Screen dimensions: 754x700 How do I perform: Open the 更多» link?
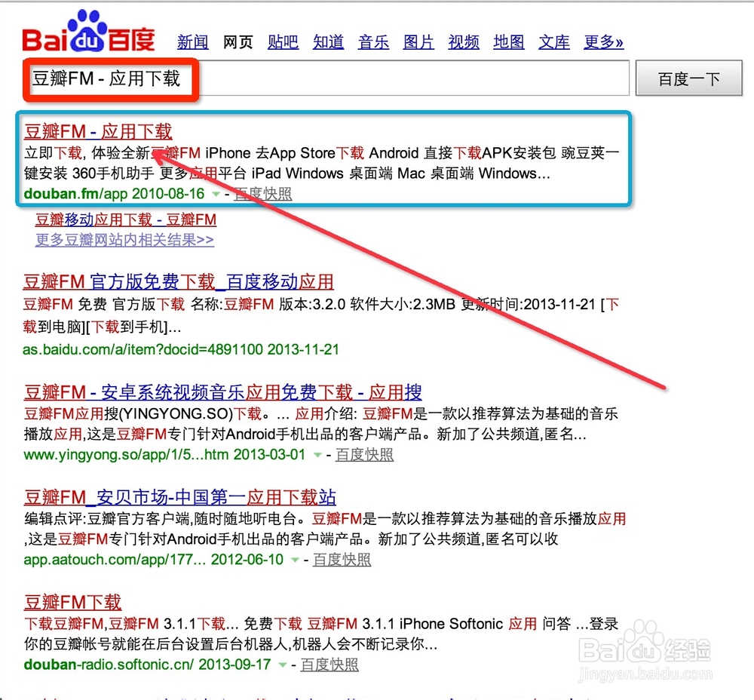pyautogui.click(x=603, y=42)
